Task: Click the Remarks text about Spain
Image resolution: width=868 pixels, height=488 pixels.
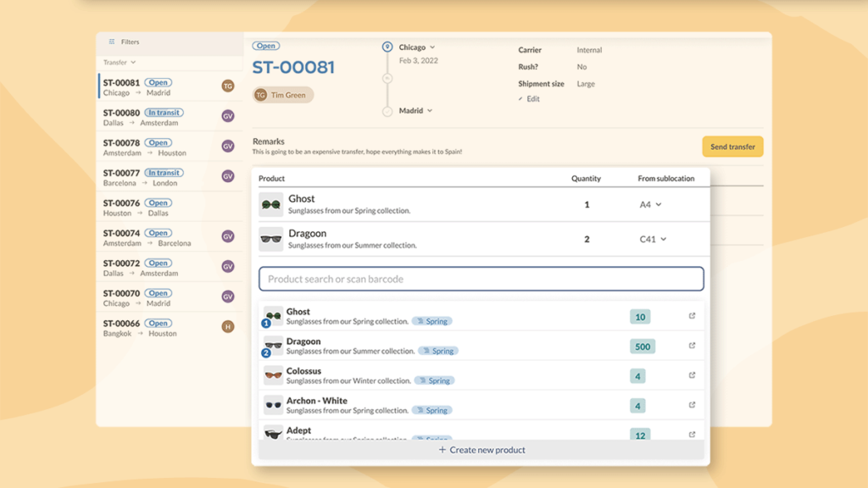Action: point(357,152)
